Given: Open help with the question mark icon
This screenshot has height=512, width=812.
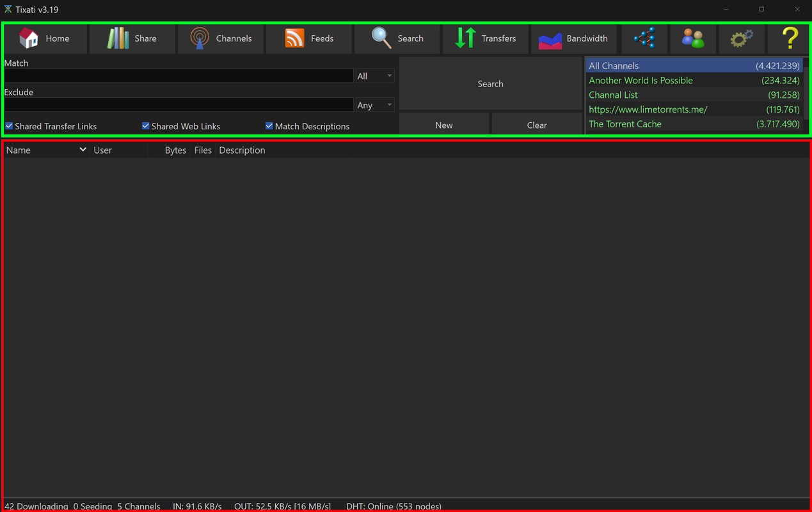Looking at the screenshot, I should coord(790,38).
